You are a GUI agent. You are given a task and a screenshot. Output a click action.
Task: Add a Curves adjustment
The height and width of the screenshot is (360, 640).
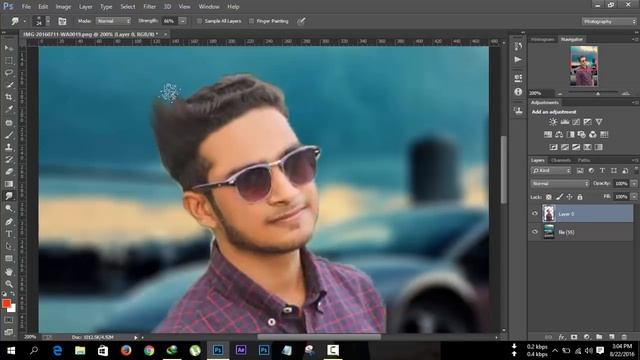[x=576, y=122]
